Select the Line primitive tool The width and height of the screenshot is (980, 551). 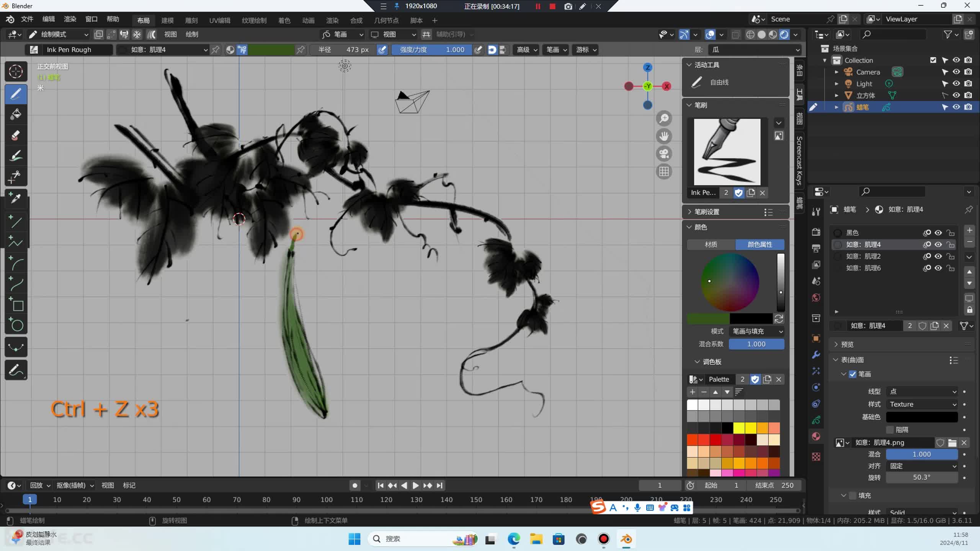click(16, 221)
